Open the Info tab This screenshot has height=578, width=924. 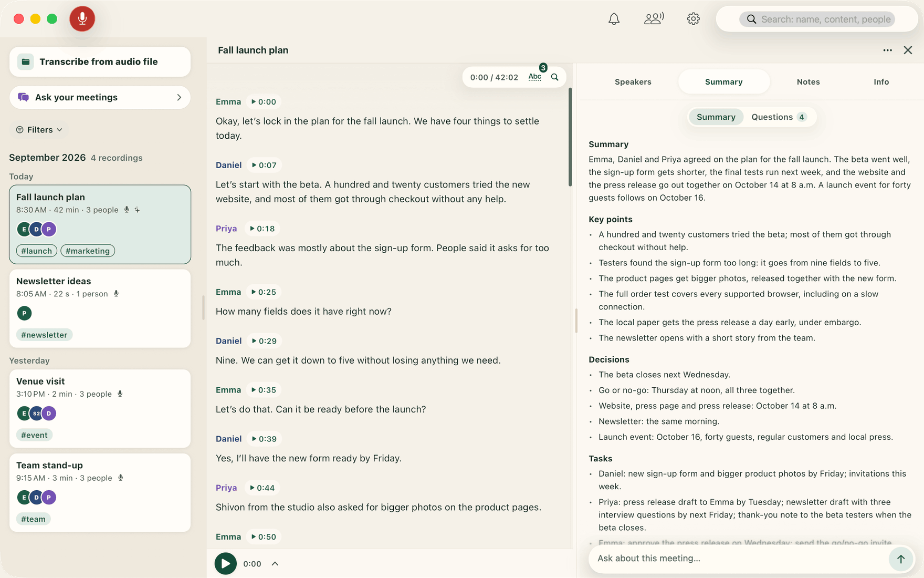[881, 82]
